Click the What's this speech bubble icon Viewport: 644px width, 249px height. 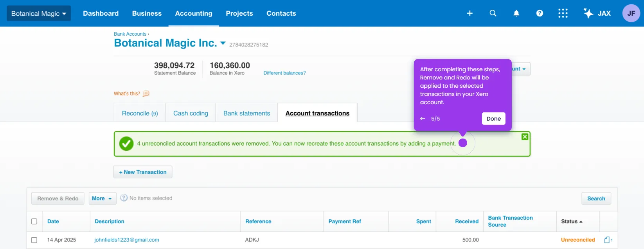point(146,94)
